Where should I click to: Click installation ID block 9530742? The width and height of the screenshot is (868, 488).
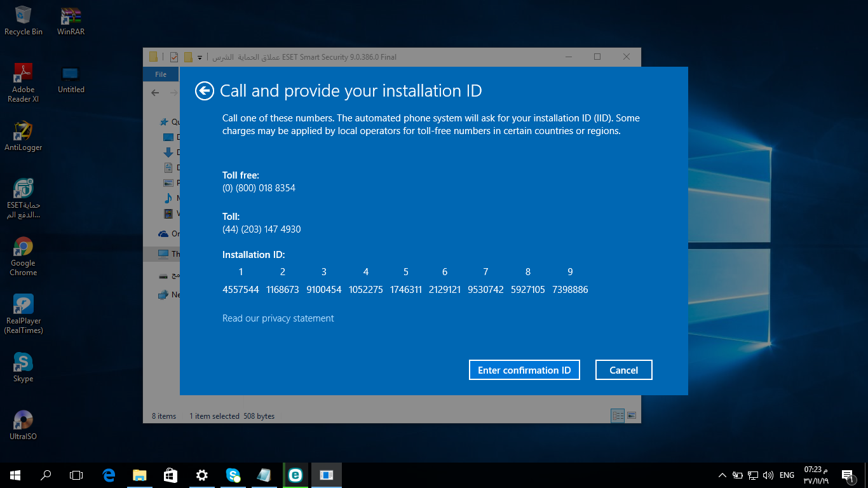tap(485, 290)
